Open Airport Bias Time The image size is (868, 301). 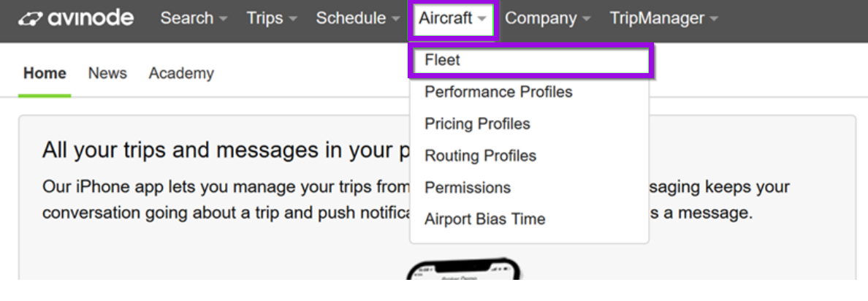(484, 219)
